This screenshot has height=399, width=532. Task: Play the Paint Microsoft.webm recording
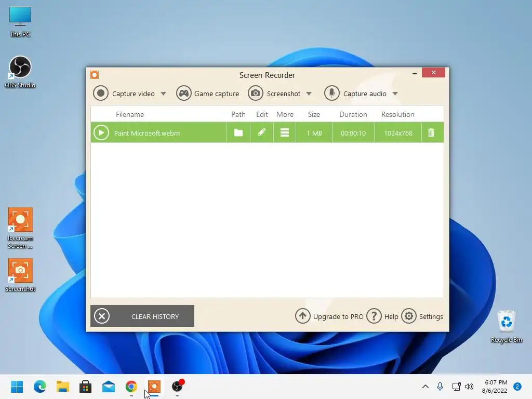pos(101,132)
